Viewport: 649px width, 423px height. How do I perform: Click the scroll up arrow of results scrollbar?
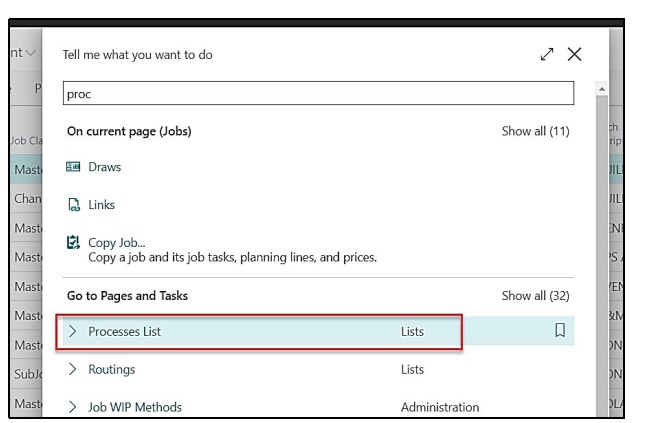point(601,89)
